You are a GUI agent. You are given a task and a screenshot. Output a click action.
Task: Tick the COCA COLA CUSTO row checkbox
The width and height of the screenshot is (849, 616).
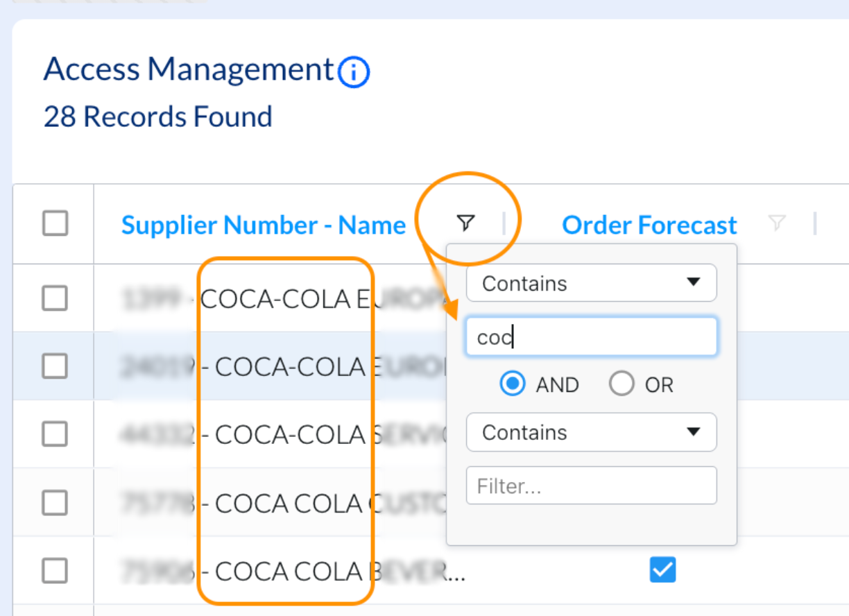pyautogui.click(x=55, y=502)
